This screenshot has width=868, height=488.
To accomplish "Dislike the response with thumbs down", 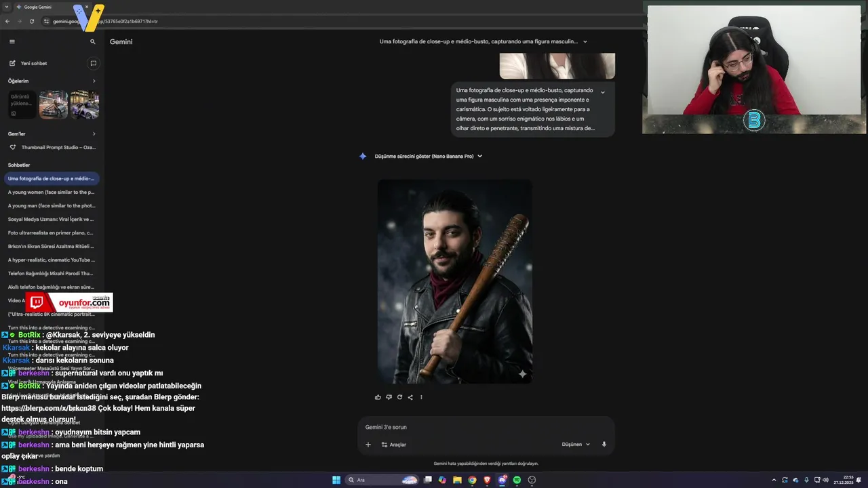I will click(x=389, y=397).
